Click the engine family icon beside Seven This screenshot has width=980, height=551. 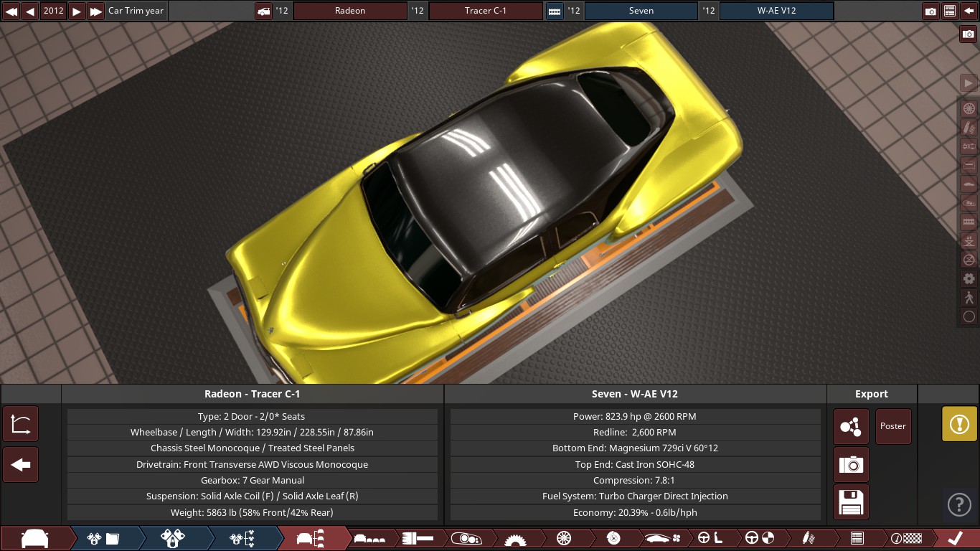[555, 11]
